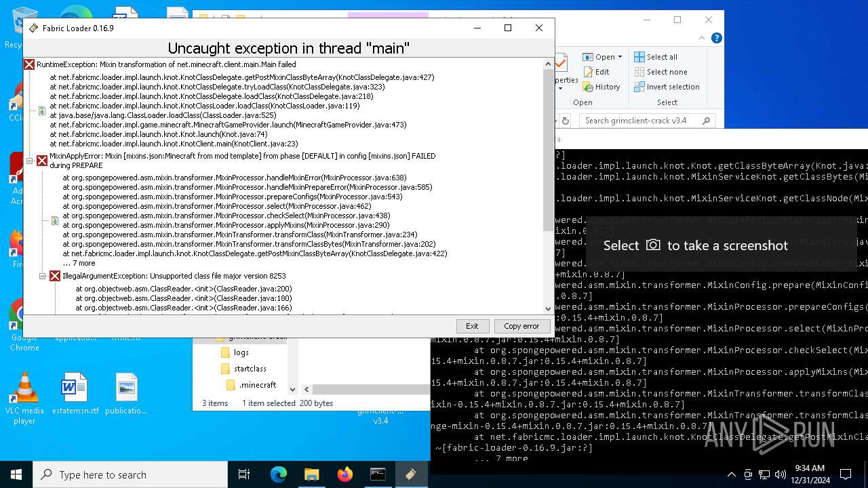Click the error tree scrollbar up arrow
Image resolution: width=868 pixels, height=488 pixels.
click(x=549, y=64)
